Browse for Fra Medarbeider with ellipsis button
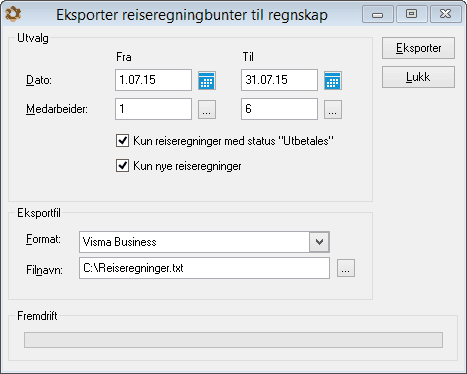This screenshot has width=467, height=374. tap(207, 109)
